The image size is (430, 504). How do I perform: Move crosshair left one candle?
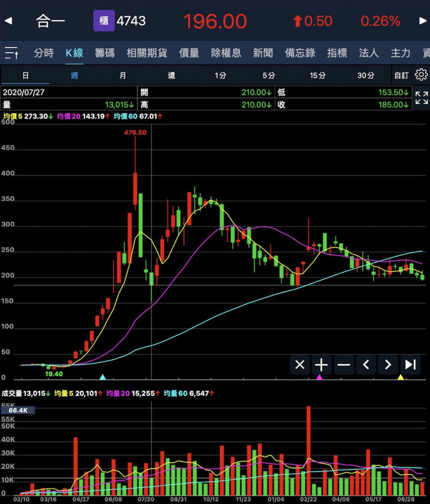[366, 365]
